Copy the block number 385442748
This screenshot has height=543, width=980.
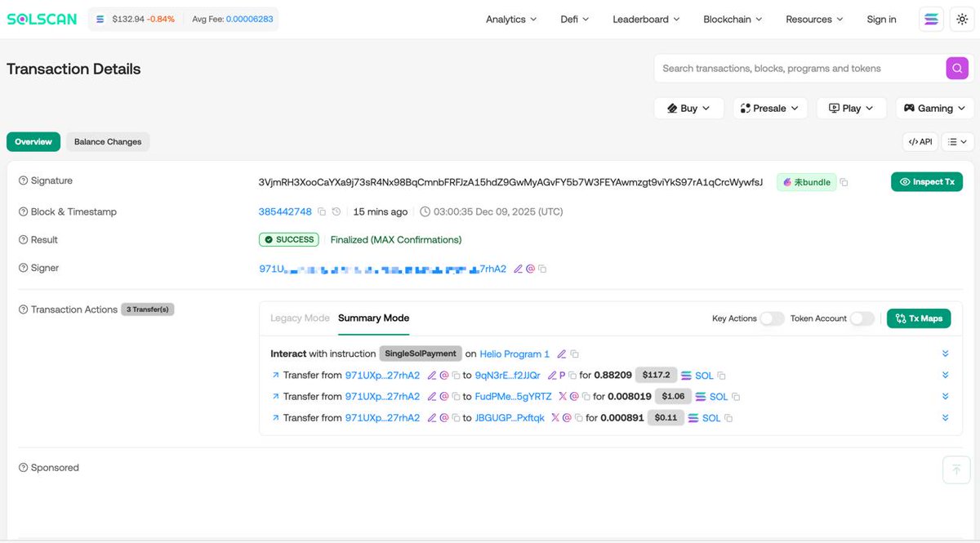[x=322, y=212]
